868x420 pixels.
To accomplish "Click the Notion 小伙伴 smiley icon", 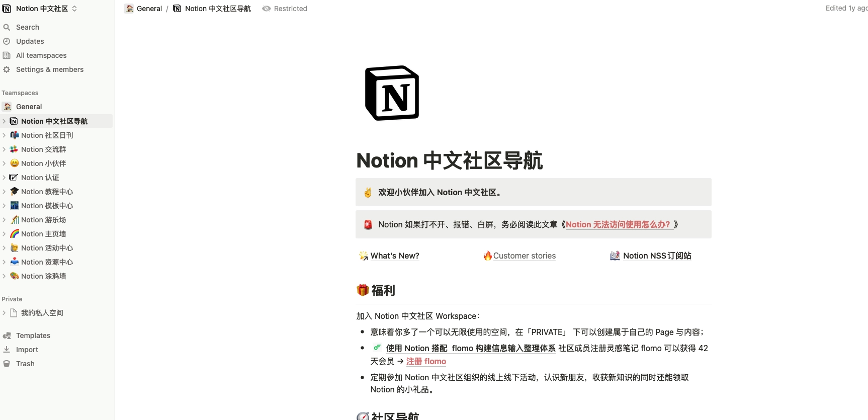I will [x=15, y=163].
